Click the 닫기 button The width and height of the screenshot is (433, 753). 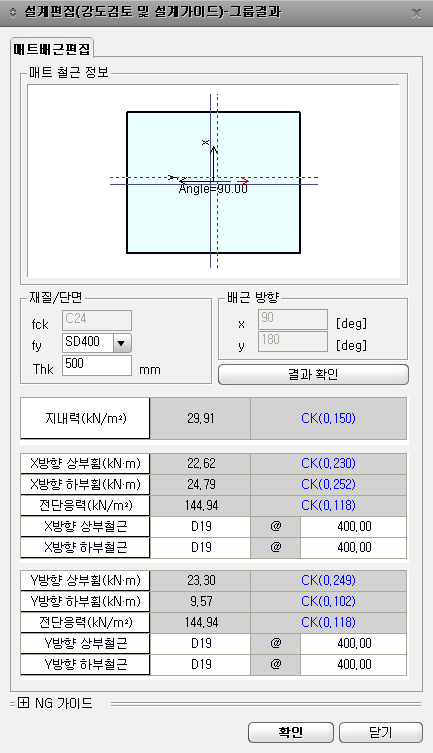tap(381, 732)
